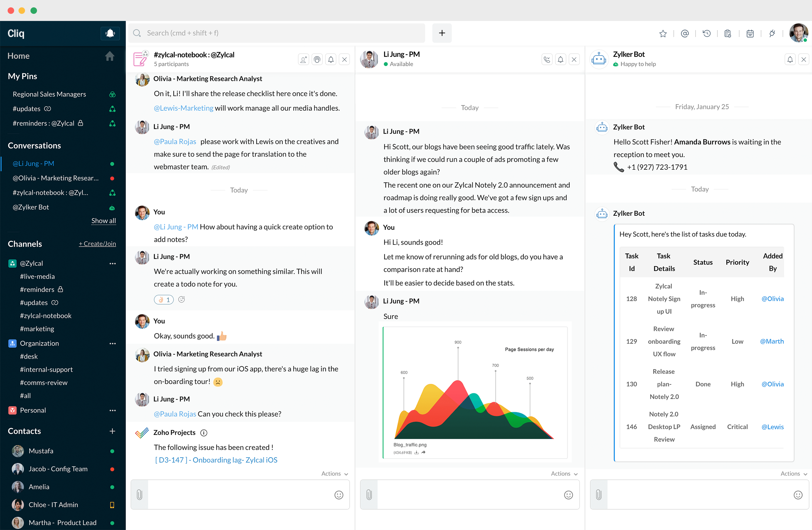Open emoji picker in Li Jung composer
This screenshot has width=812, height=530.
point(569,495)
